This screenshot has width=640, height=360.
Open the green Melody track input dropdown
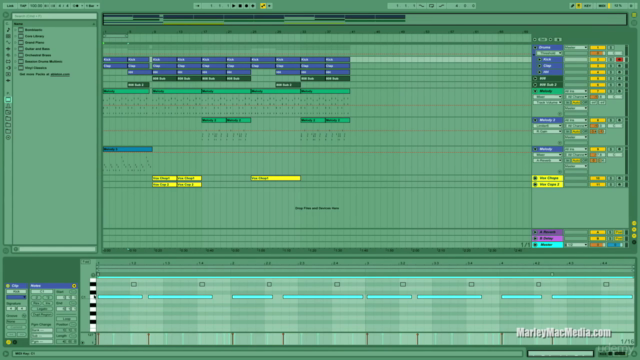pos(576,91)
